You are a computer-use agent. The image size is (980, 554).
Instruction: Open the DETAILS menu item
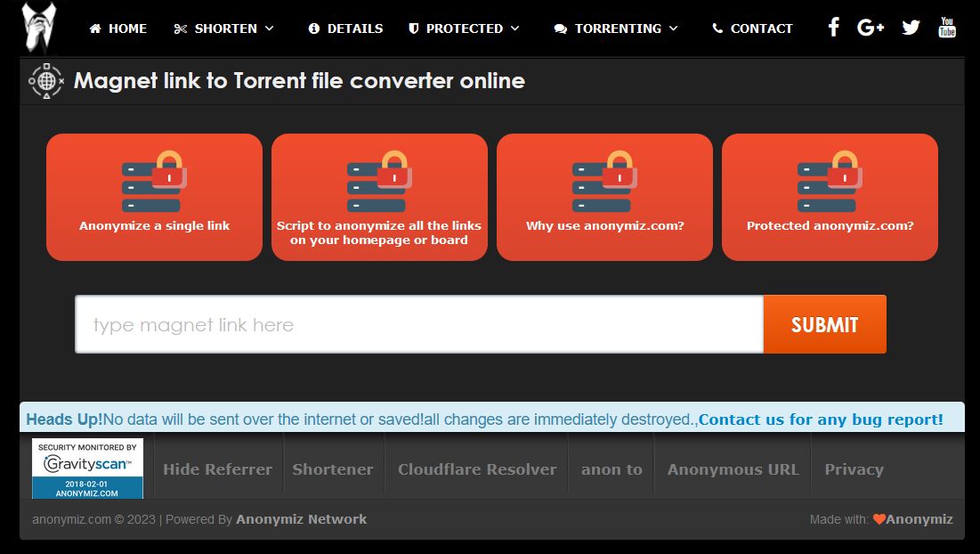(345, 29)
